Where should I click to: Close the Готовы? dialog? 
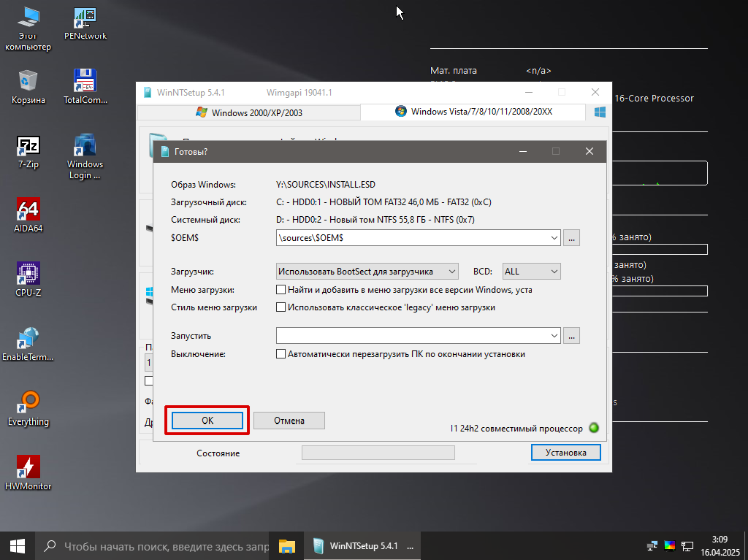(x=589, y=151)
